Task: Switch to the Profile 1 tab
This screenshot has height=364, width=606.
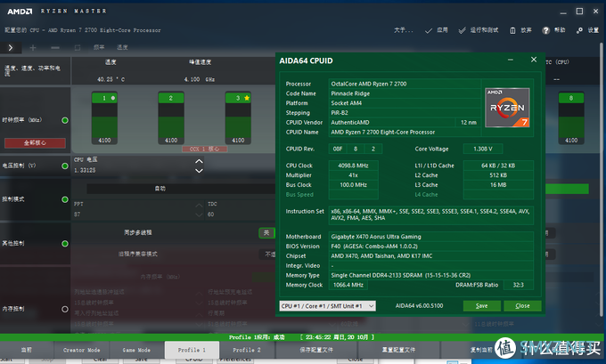Action: click(192, 350)
